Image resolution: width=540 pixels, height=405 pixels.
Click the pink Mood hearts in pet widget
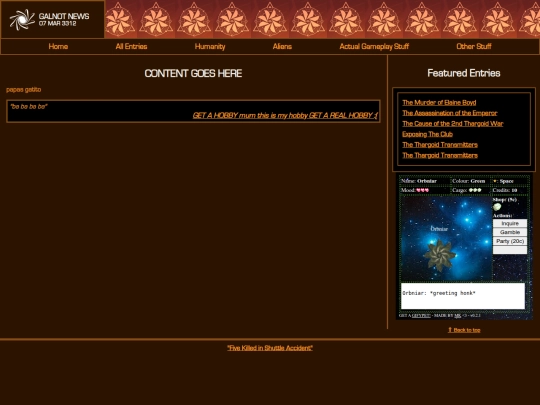423,190
